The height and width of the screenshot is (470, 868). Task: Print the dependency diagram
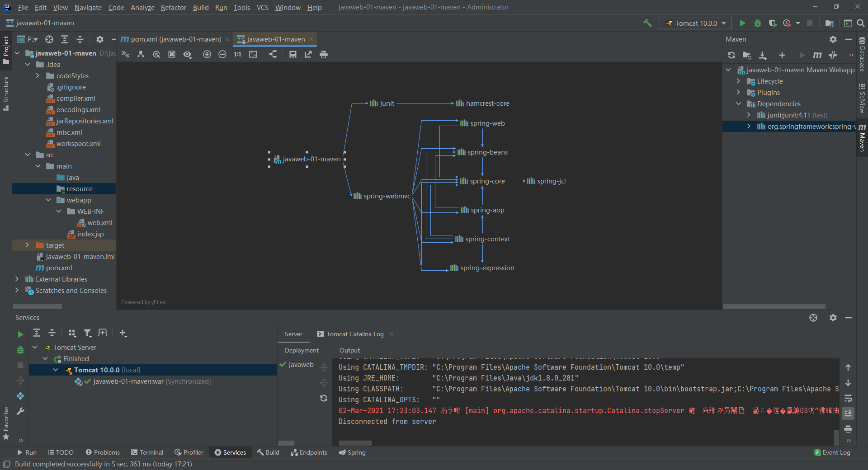324,54
